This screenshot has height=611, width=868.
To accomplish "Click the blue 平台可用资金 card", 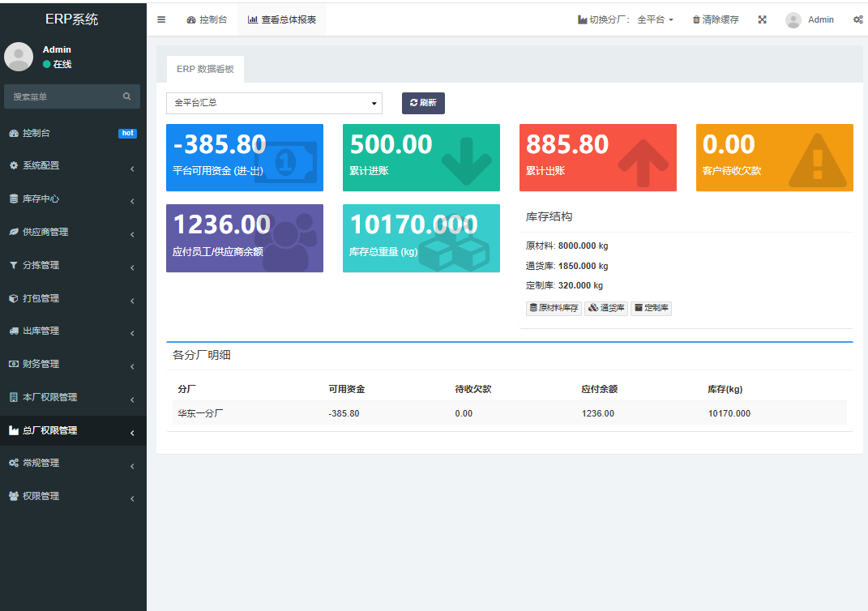I will 245,158.
